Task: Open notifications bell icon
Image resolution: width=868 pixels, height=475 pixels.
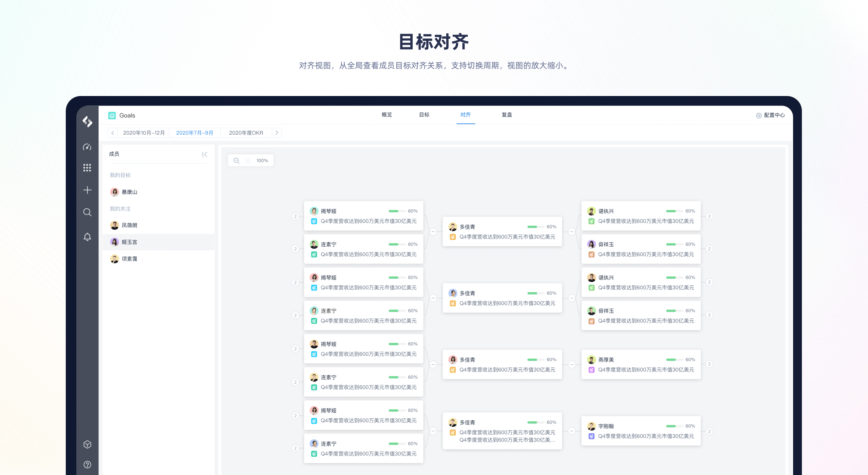Action: click(x=87, y=236)
